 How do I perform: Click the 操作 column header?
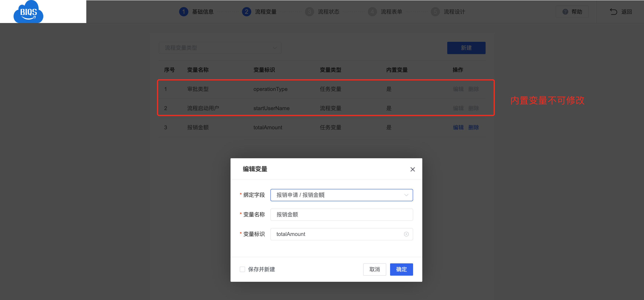458,70
